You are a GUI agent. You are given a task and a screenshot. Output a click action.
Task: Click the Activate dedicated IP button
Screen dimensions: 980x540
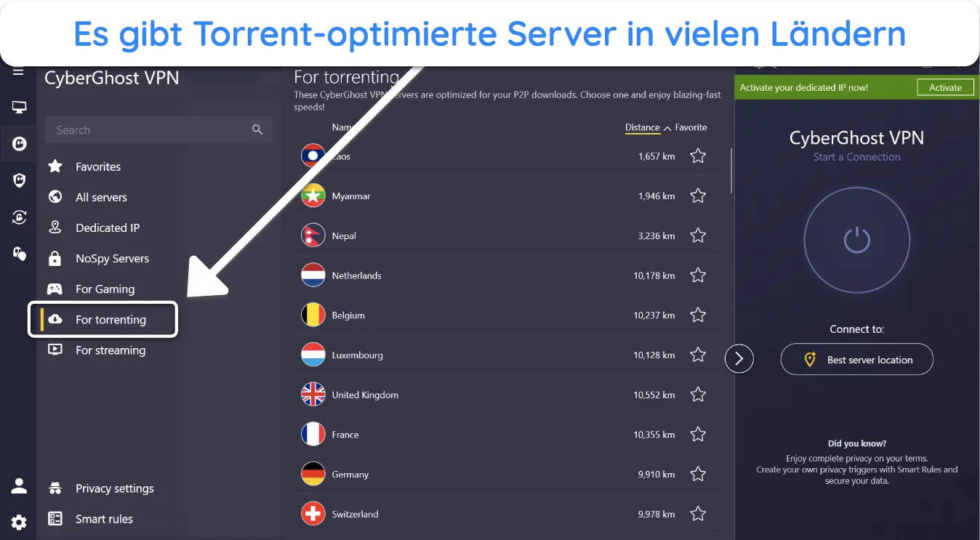pos(945,87)
